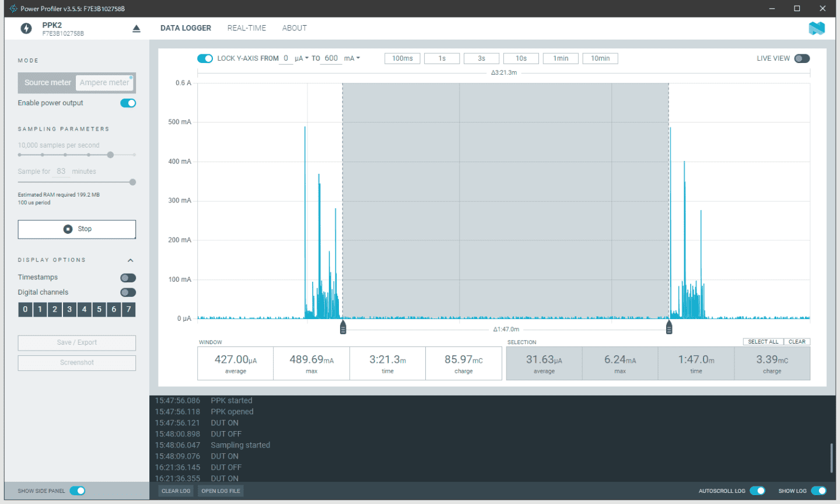Click the left selection handle marker
The height and width of the screenshot is (504, 840).
click(343, 327)
